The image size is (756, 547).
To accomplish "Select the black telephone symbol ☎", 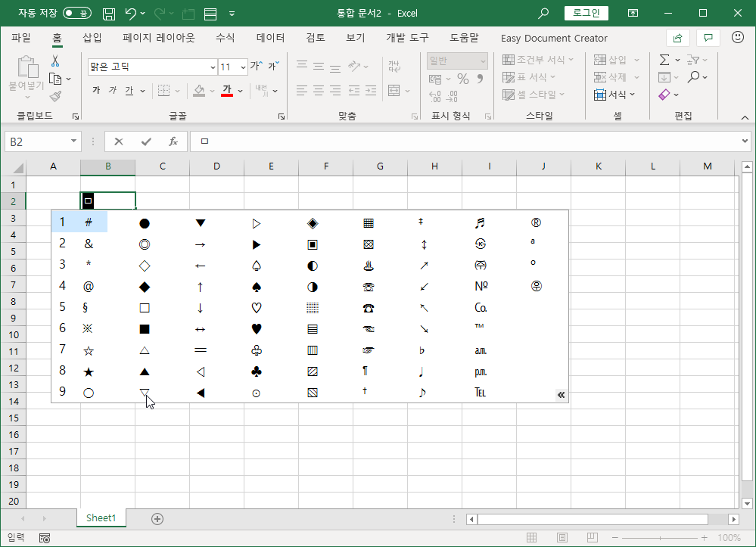I will [x=369, y=307].
